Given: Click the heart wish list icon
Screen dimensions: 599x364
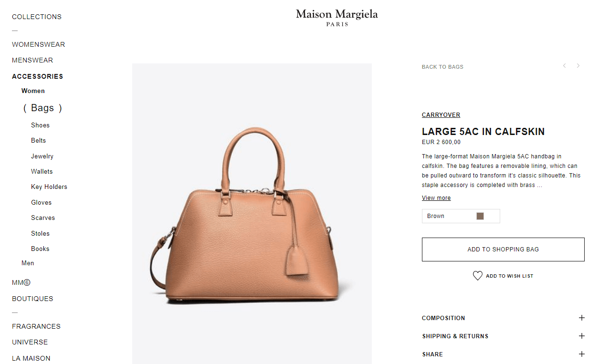Looking at the screenshot, I should [477, 276].
